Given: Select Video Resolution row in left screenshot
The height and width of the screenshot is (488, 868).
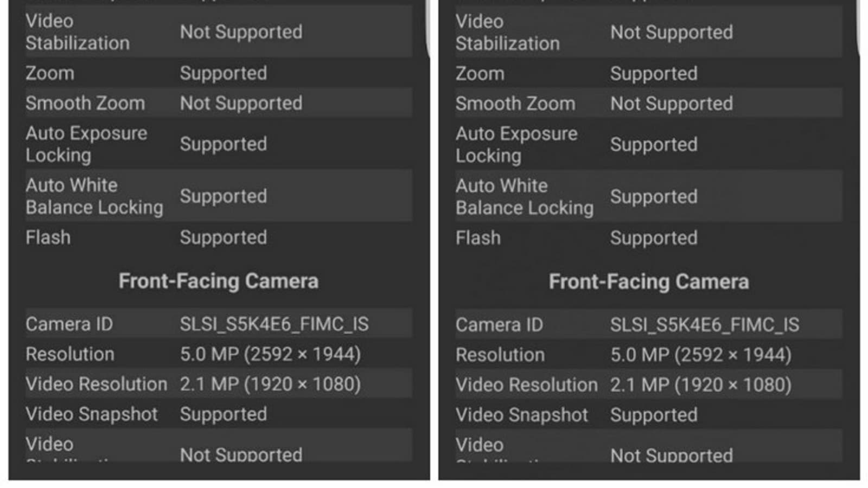Looking at the screenshot, I should click(218, 384).
